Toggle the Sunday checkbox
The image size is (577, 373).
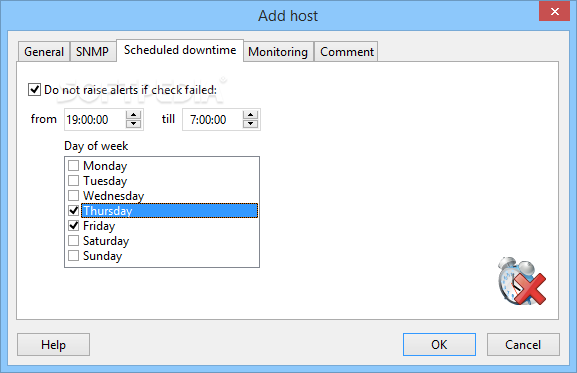74,256
